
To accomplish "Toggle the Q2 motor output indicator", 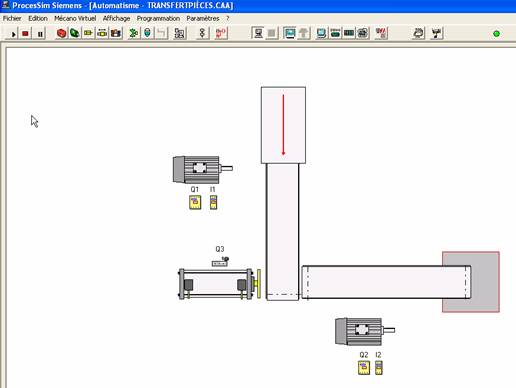I will coord(364,368).
